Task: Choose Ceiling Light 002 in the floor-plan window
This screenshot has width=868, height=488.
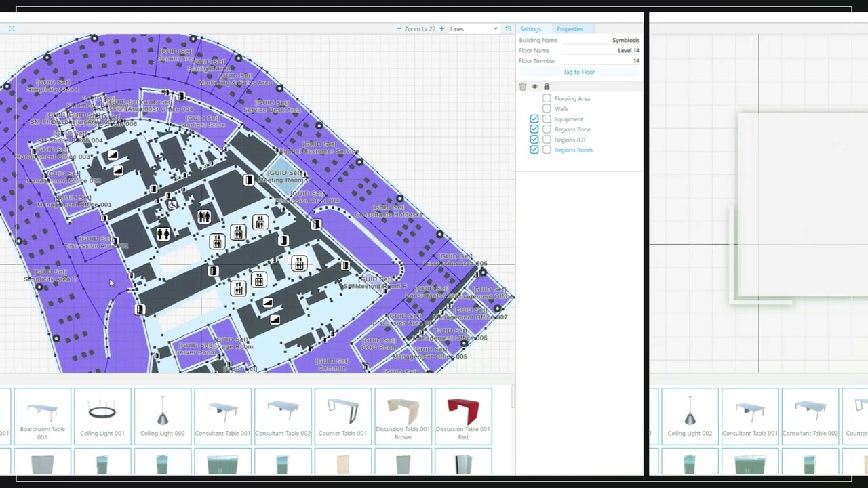Action: tap(163, 415)
